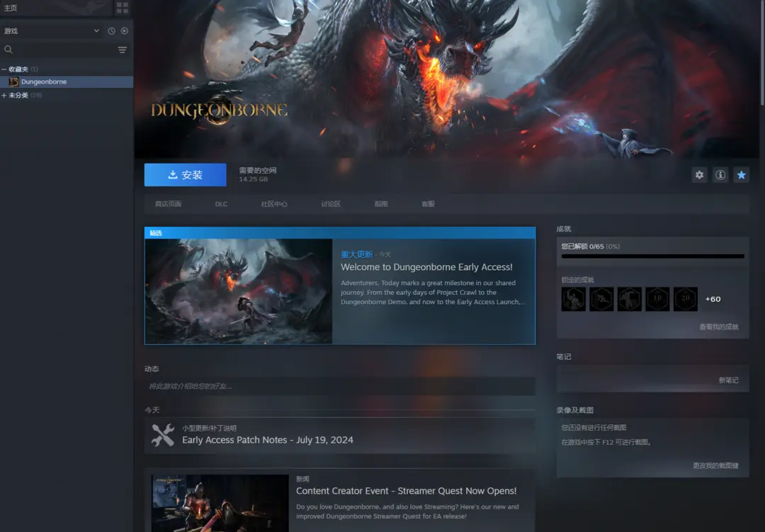Click the 动态 activity heading
765x532 pixels.
(x=152, y=369)
